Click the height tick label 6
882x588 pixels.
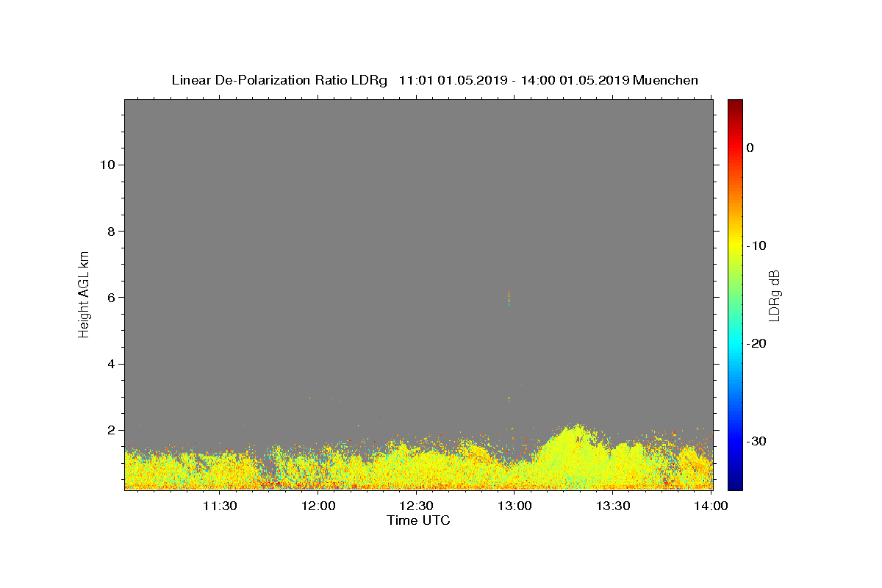110,297
